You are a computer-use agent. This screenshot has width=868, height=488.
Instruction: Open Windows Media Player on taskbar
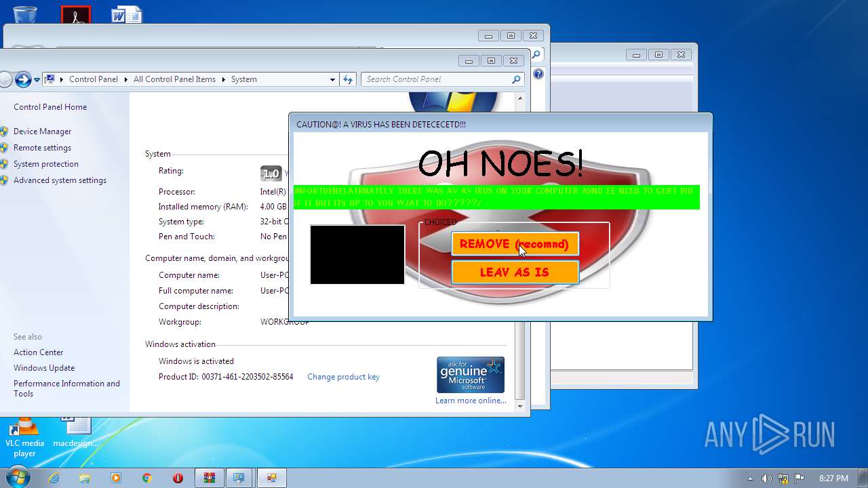[x=116, y=478]
